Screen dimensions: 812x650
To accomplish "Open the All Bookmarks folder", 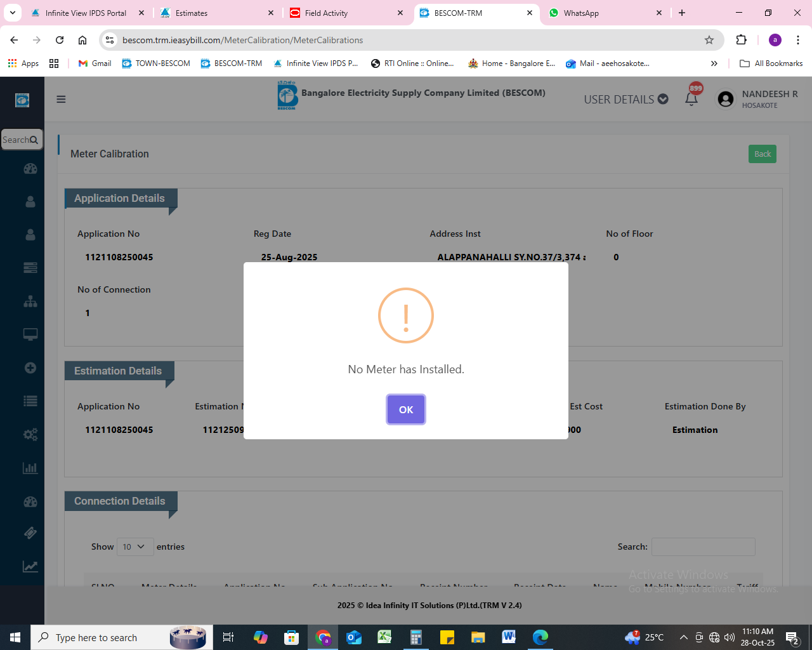I will 771,63.
